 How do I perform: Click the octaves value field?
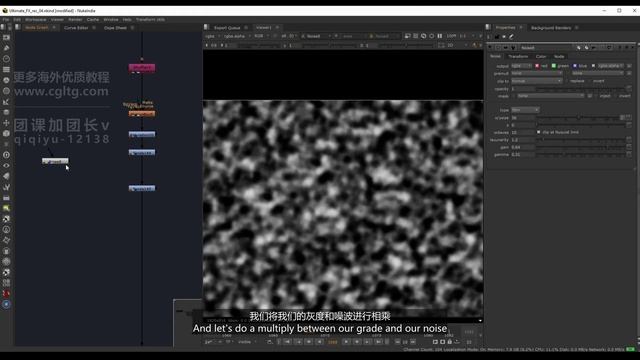pos(522,132)
